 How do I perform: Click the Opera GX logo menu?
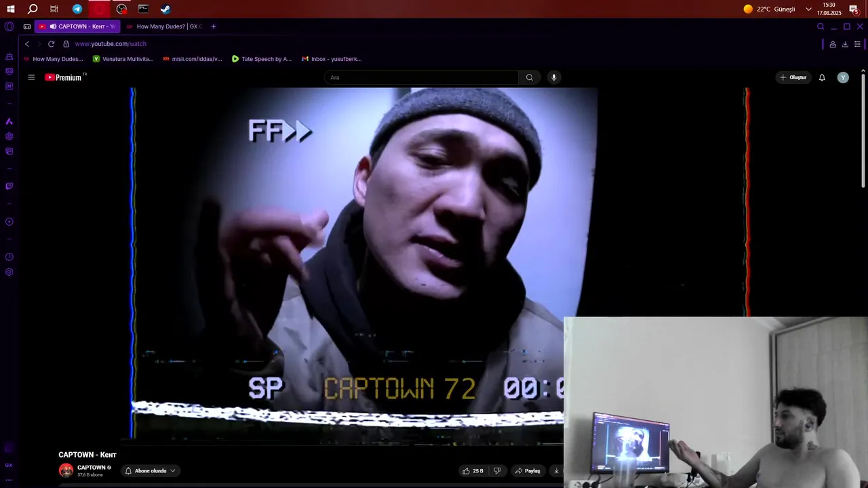click(9, 26)
